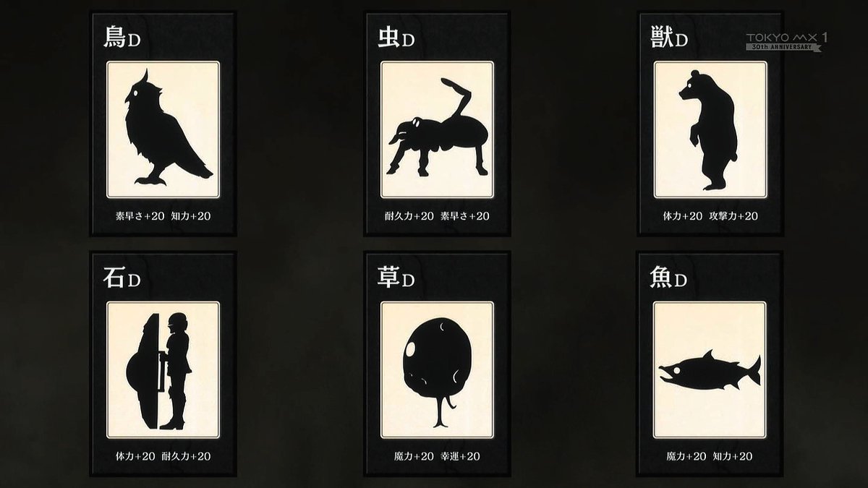868x488 pixels.
Task: Select the 鳥D card title
Action: click(121, 39)
